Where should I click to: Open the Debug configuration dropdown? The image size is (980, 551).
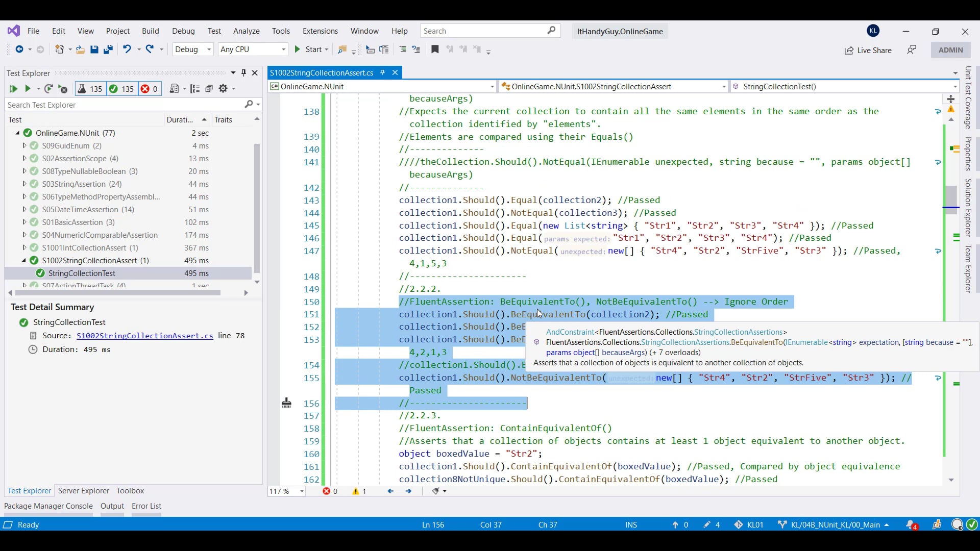(x=193, y=49)
